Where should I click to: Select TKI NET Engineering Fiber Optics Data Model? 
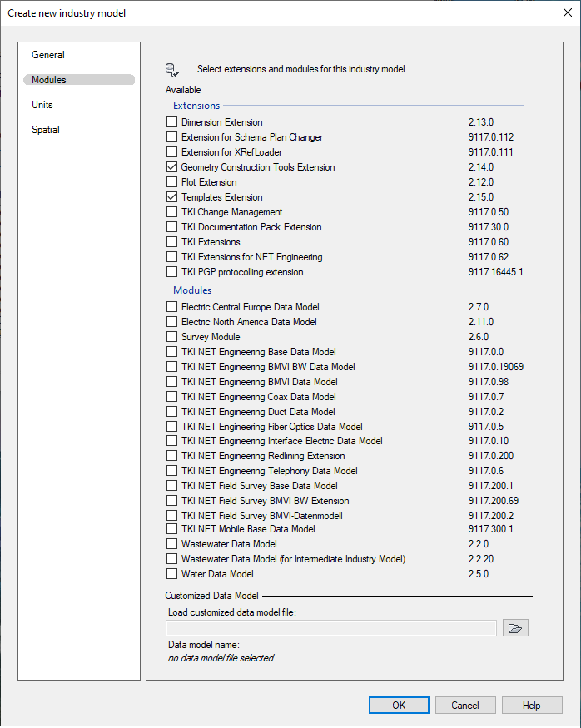click(171, 426)
